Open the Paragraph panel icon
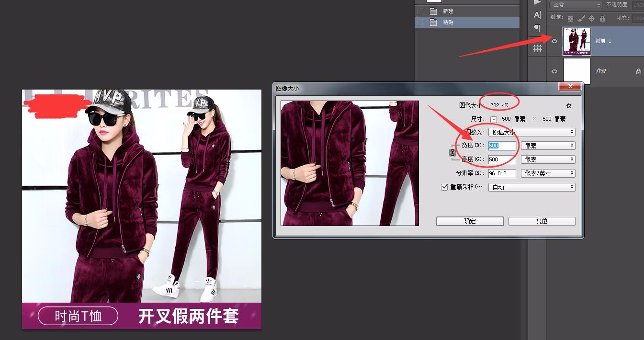Image resolution: width=644 pixels, height=340 pixels. coord(537,28)
